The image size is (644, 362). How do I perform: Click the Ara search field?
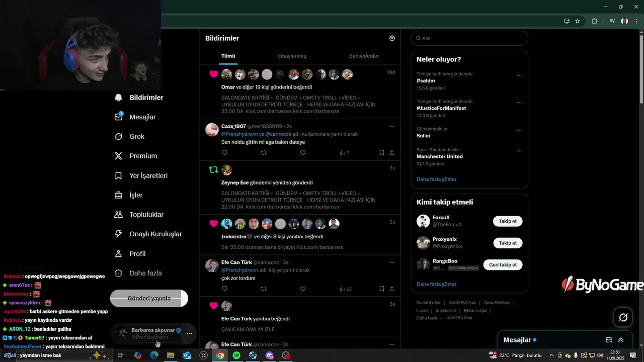pyautogui.click(x=469, y=38)
